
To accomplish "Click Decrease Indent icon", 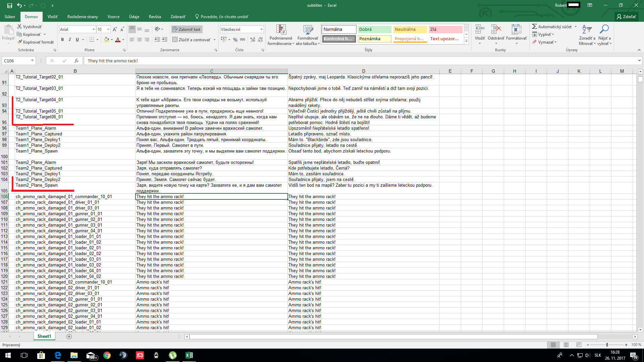I will coord(157,40).
